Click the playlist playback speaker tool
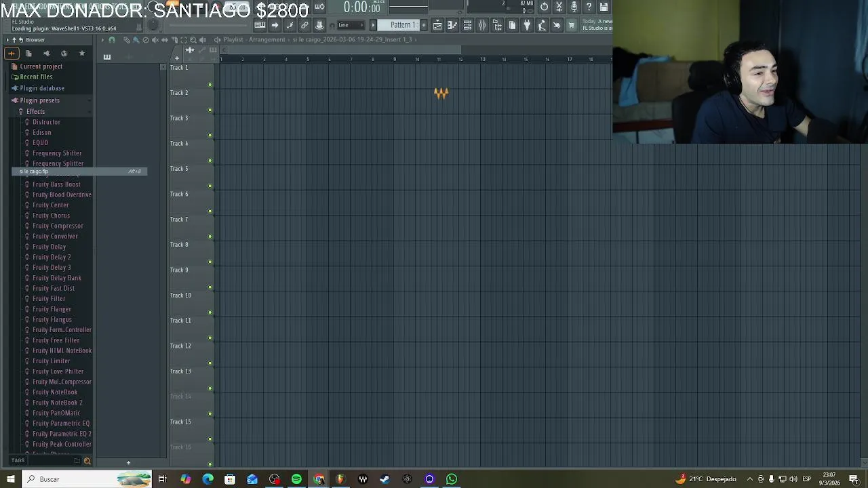 pos(203,40)
